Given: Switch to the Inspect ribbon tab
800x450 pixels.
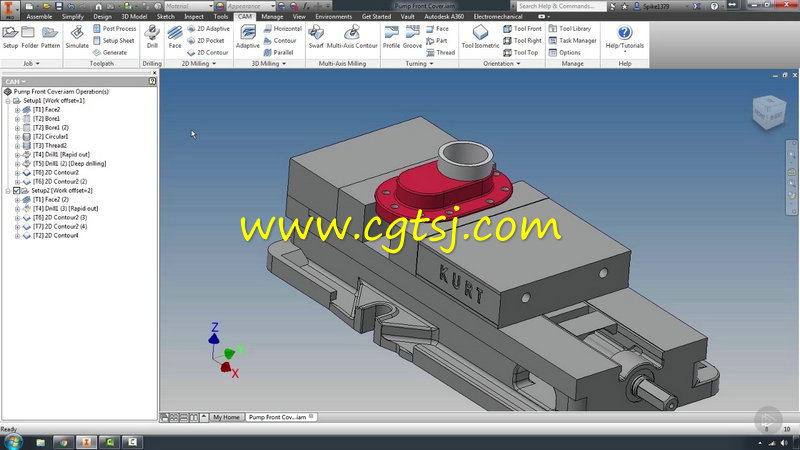Looking at the screenshot, I should [193, 17].
